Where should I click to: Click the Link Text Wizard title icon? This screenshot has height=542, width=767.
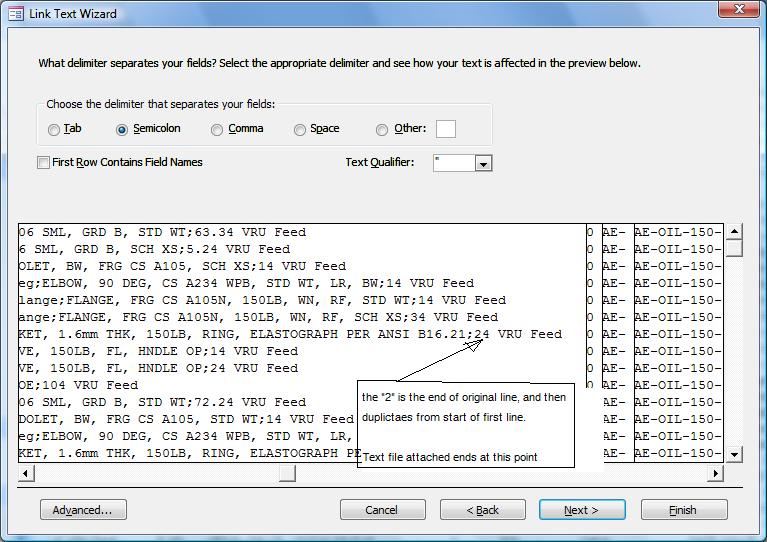pos(15,14)
